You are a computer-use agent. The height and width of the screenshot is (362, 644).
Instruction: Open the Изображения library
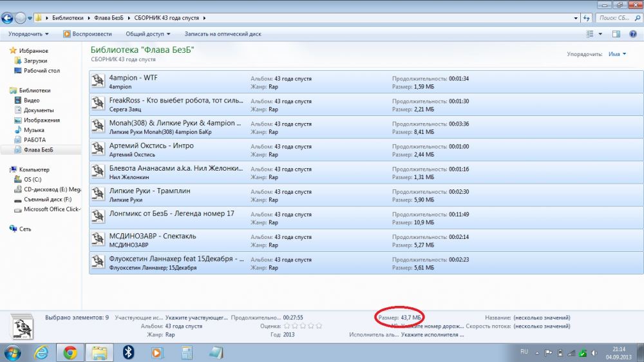point(37,120)
